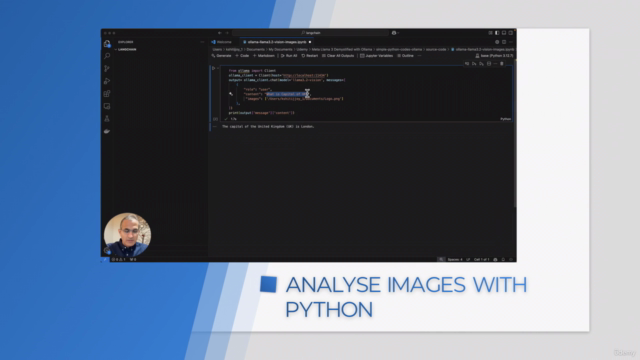The image size is (640, 360).
Task: Click the presenter webcam thumbnail
Action: (x=127, y=235)
